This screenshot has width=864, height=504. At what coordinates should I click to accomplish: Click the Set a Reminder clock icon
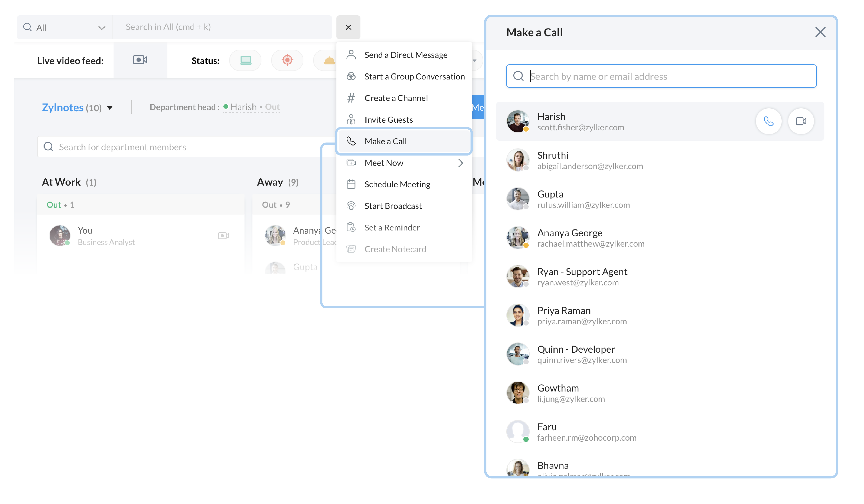[x=351, y=227]
